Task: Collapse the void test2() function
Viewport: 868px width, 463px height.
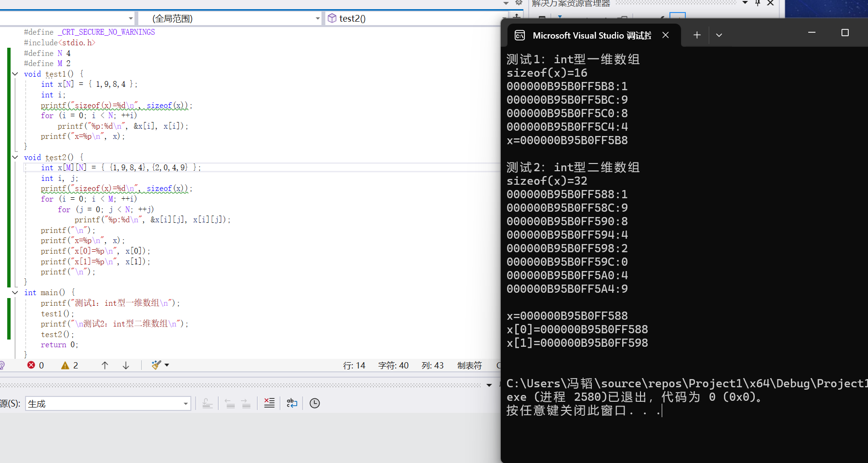Action: [x=15, y=157]
